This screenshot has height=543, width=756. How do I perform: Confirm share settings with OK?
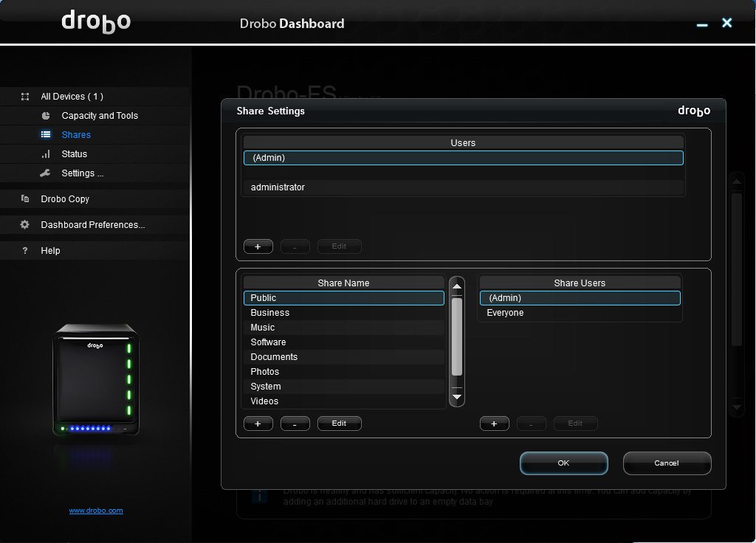coord(563,463)
